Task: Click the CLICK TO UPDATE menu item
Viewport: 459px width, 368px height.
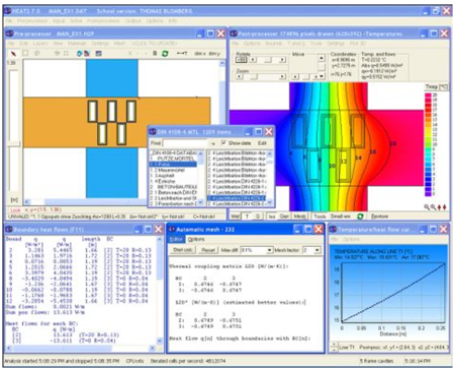Action: click(x=154, y=43)
